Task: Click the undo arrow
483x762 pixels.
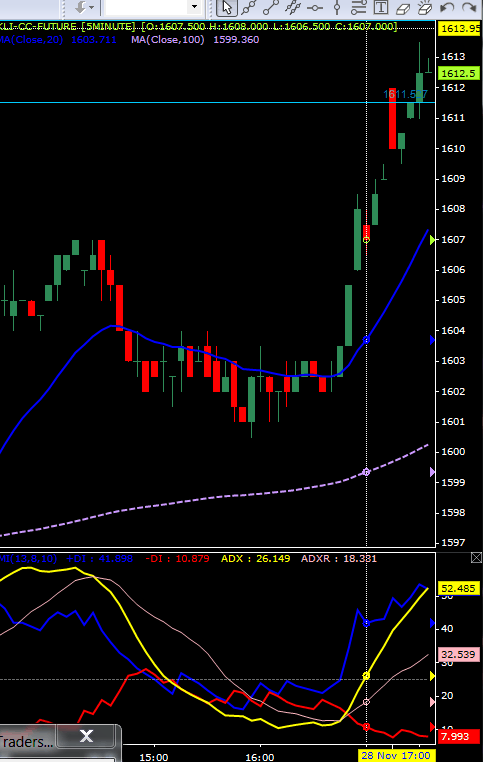Action: [x=447, y=7]
